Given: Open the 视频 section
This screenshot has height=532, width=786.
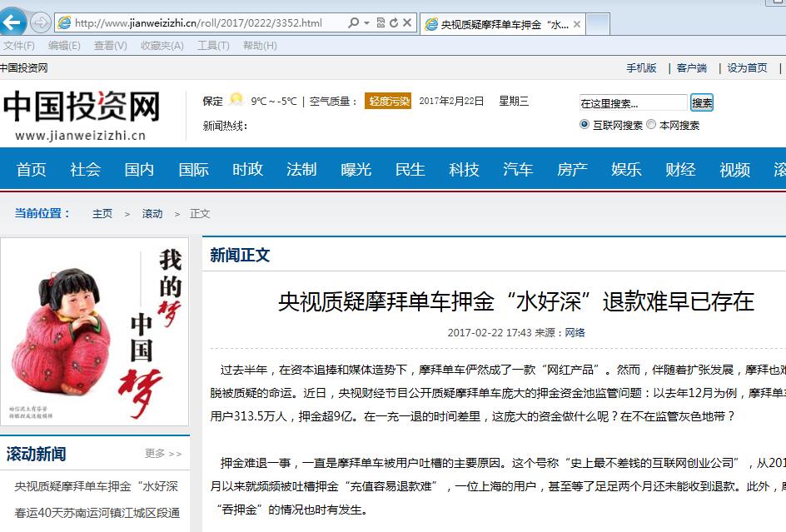Looking at the screenshot, I should (735, 170).
